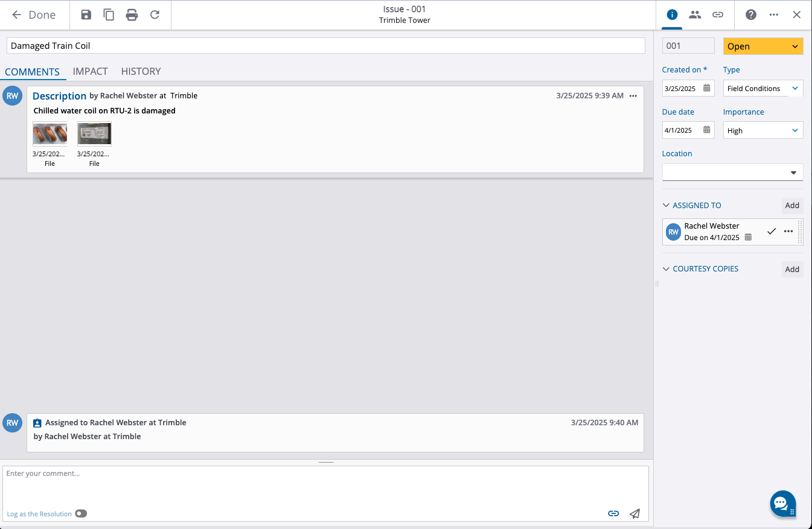The width and height of the screenshot is (812, 529).
Task: Print the issue using printer icon
Action: 132,15
